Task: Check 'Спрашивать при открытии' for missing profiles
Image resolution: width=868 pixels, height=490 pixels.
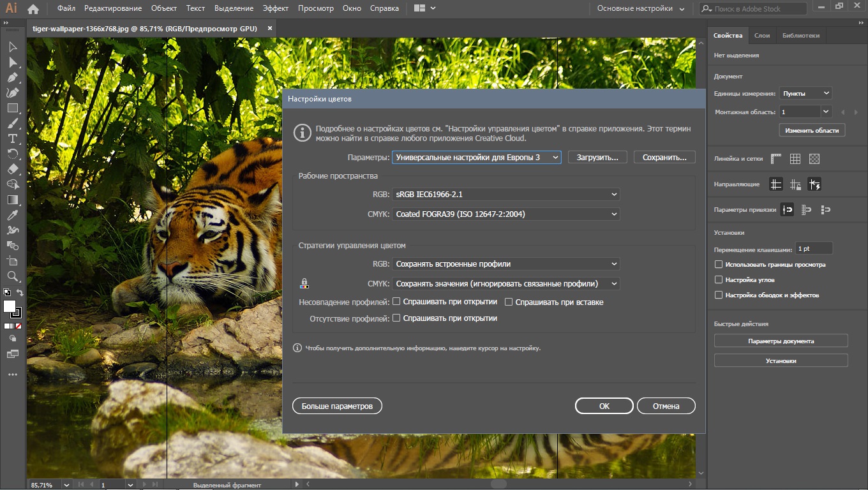Action: 396,318
